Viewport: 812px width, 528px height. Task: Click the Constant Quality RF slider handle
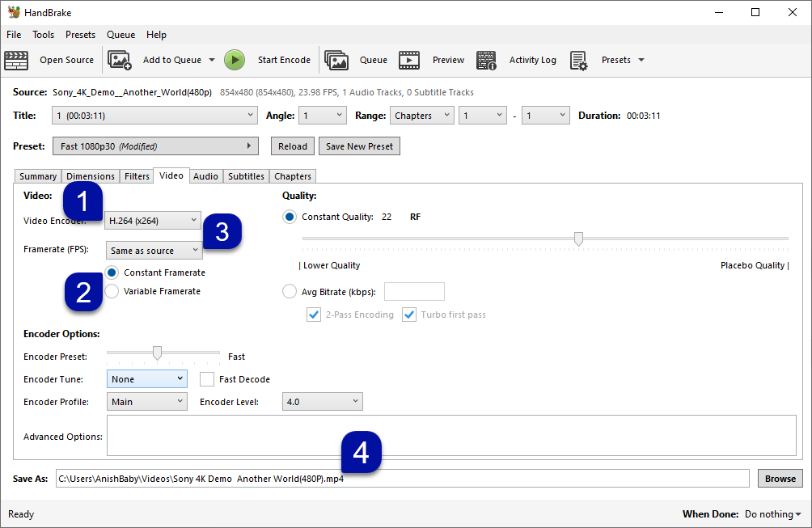pos(578,239)
